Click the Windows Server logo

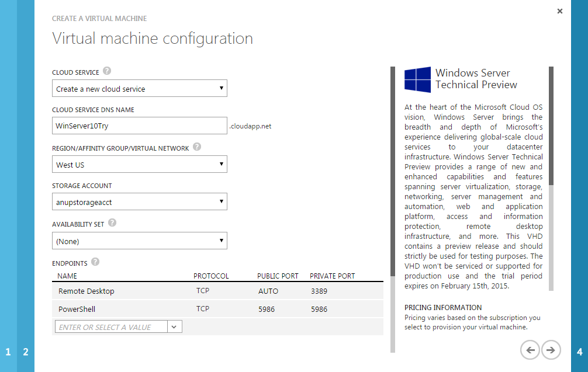[x=417, y=79]
